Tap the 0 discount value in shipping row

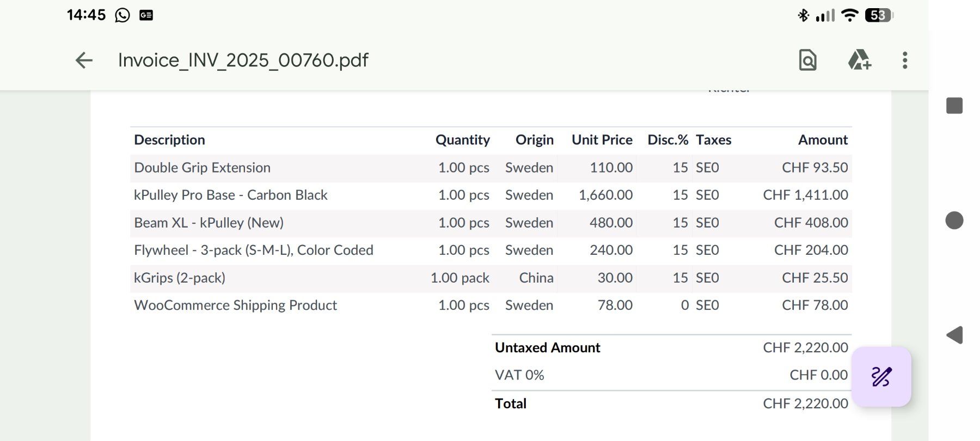[x=685, y=305]
